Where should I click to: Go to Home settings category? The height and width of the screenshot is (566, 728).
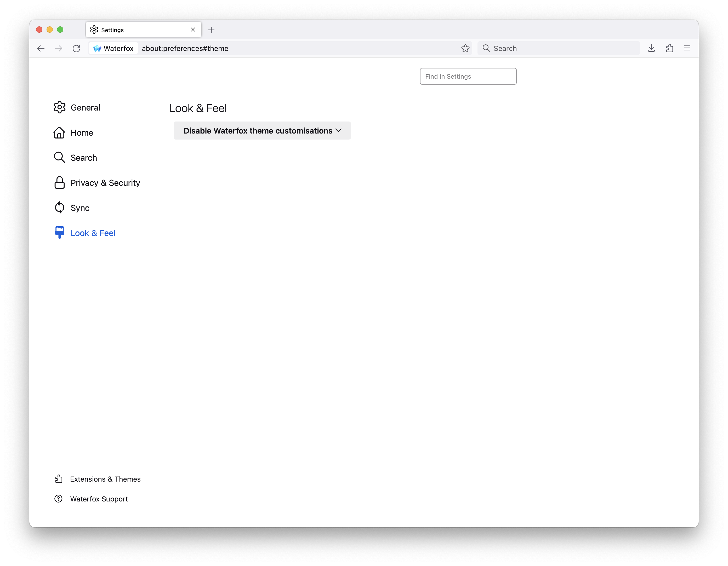point(82,132)
